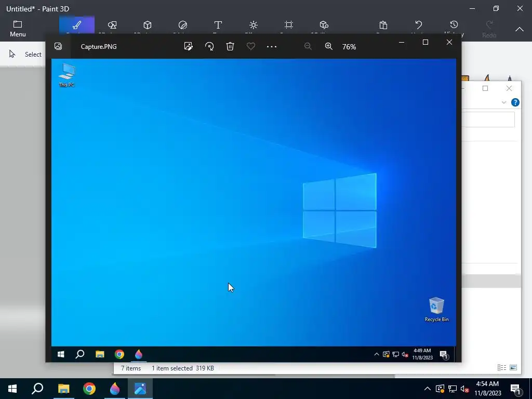Open the Effects tab in Paint 3D
Screen dimensions: 532x399
coord(254,25)
